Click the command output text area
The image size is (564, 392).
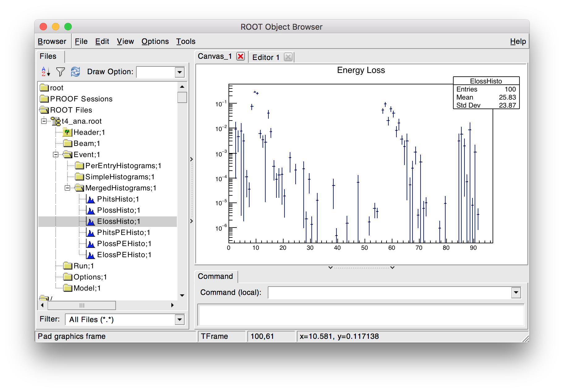point(361,315)
